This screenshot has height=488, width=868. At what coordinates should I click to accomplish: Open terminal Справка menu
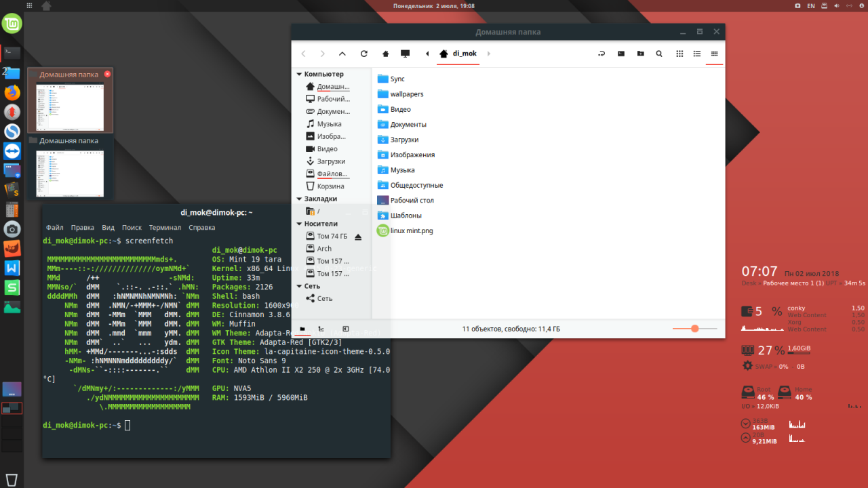[x=202, y=228]
